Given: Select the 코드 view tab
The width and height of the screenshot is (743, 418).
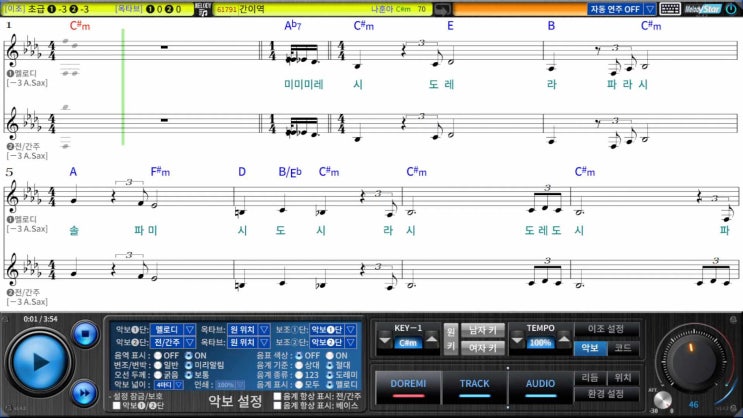Looking at the screenshot, I should (622, 348).
